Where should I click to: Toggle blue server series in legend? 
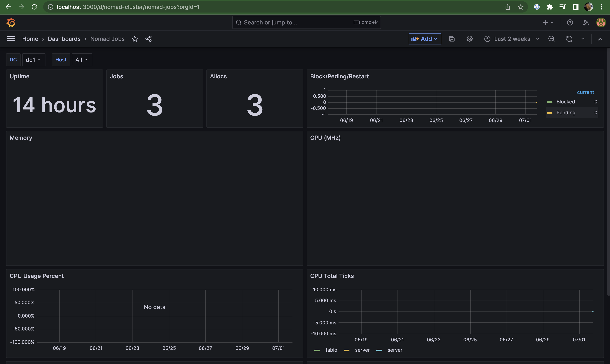pyautogui.click(x=395, y=350)
